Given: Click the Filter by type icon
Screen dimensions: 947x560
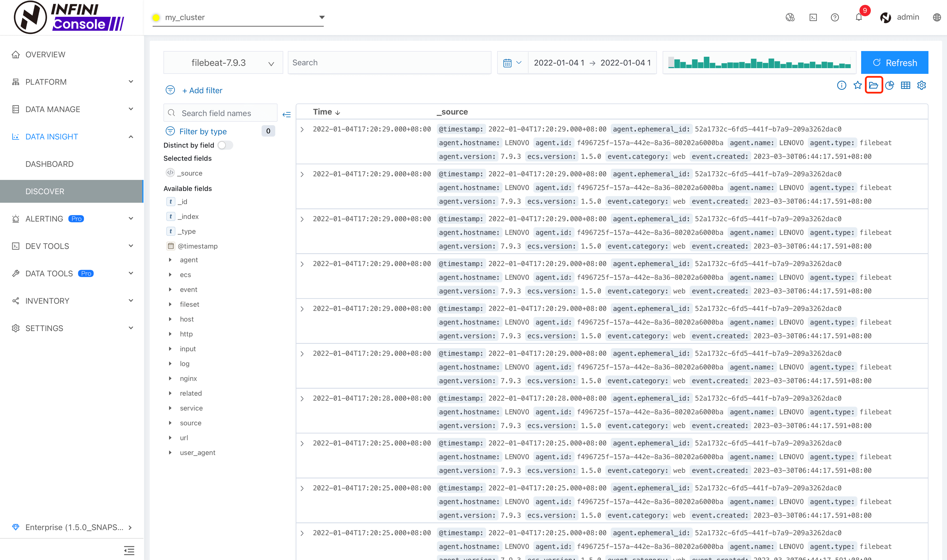Looking at the screenshot, I should 170,131.
